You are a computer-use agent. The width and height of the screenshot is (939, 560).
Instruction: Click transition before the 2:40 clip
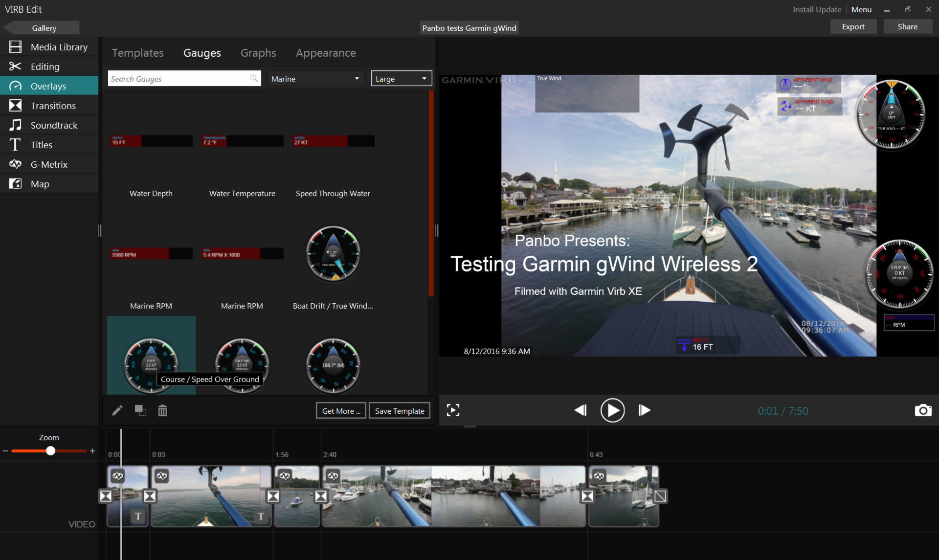click(x=321, y=496)
